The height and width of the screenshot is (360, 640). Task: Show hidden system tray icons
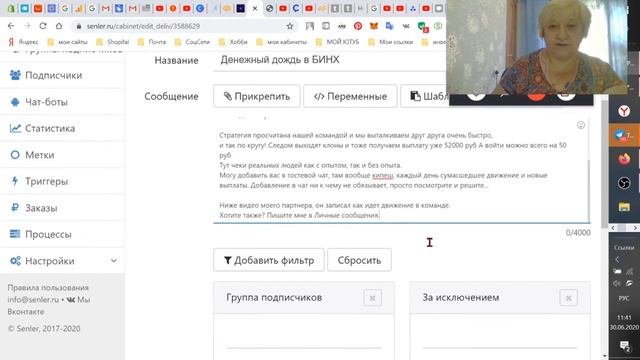point(617,259)
